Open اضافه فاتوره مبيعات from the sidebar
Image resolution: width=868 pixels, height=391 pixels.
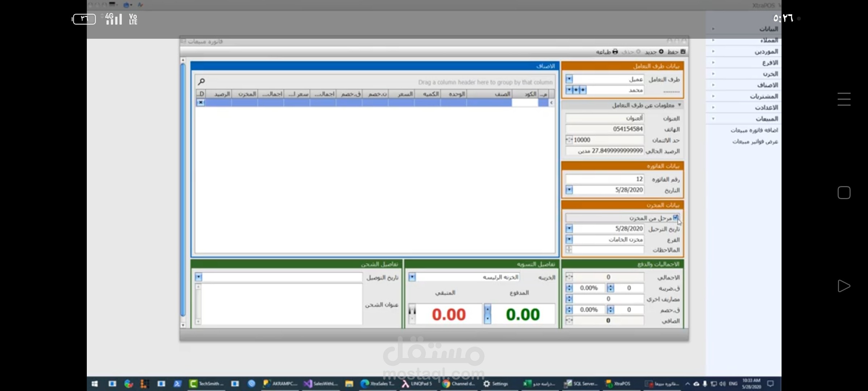pos(754,130)
